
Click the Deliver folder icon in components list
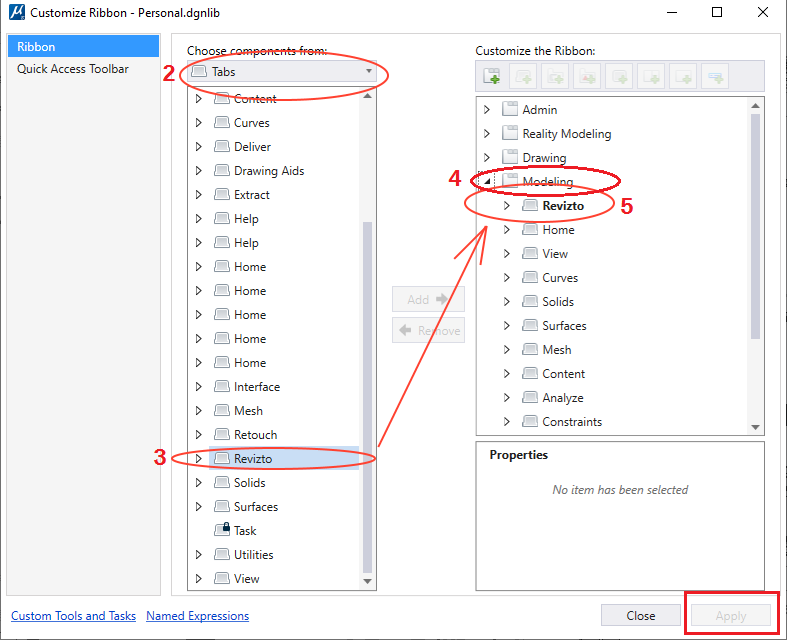pyautogui.click(x=222, y=147)
